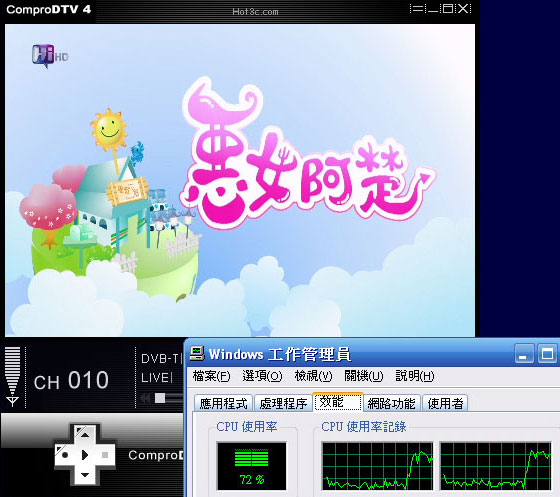Viewport: 560px width, 497px height.
Task: Open the ComproDTV title bar menu icon
Action: pyautogui.click(x=417, y=9)
